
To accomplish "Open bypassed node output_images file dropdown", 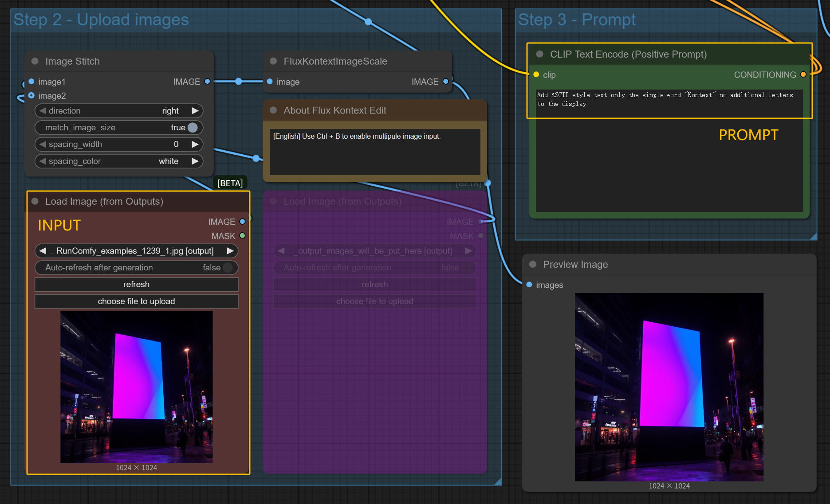I will click(x=375, y=251).
